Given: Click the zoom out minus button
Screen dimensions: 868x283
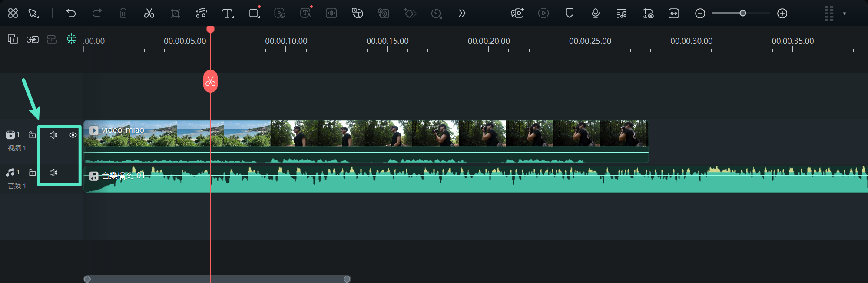Looking at the screenshot, I should [x=700, y=13].
